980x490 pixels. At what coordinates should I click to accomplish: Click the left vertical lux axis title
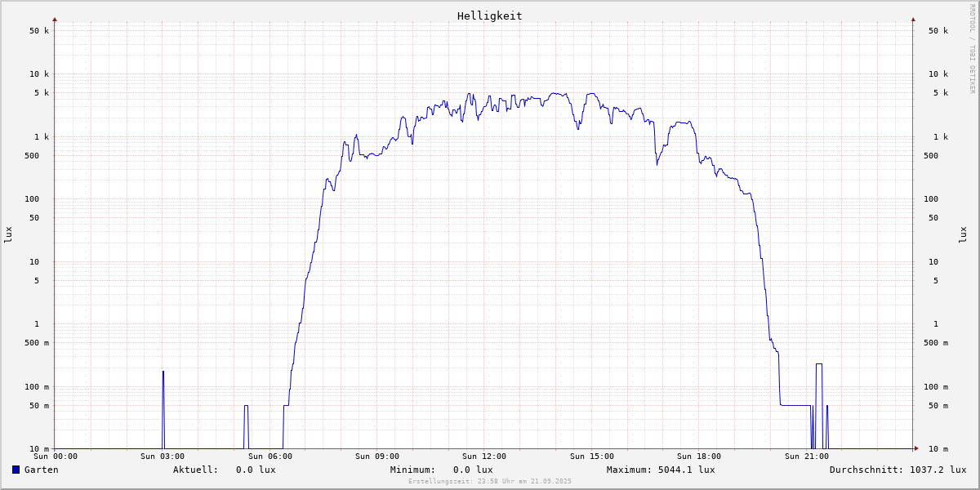click(x=8, y=234)
